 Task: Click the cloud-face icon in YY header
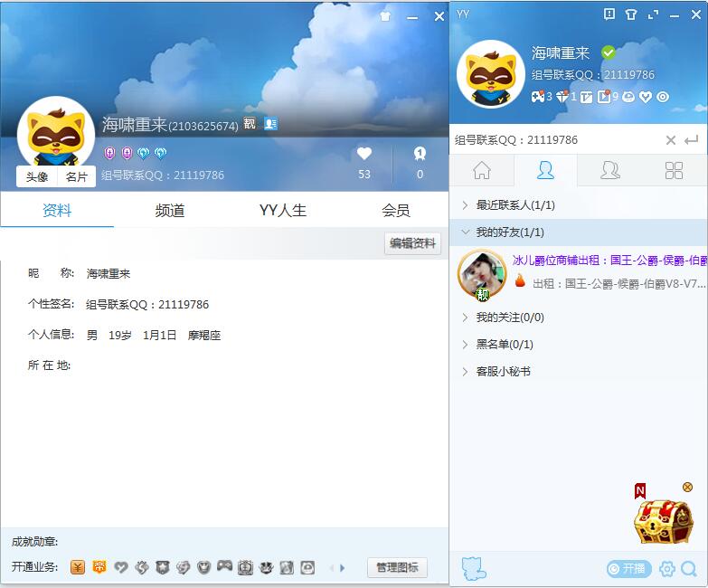coord(628,97)
